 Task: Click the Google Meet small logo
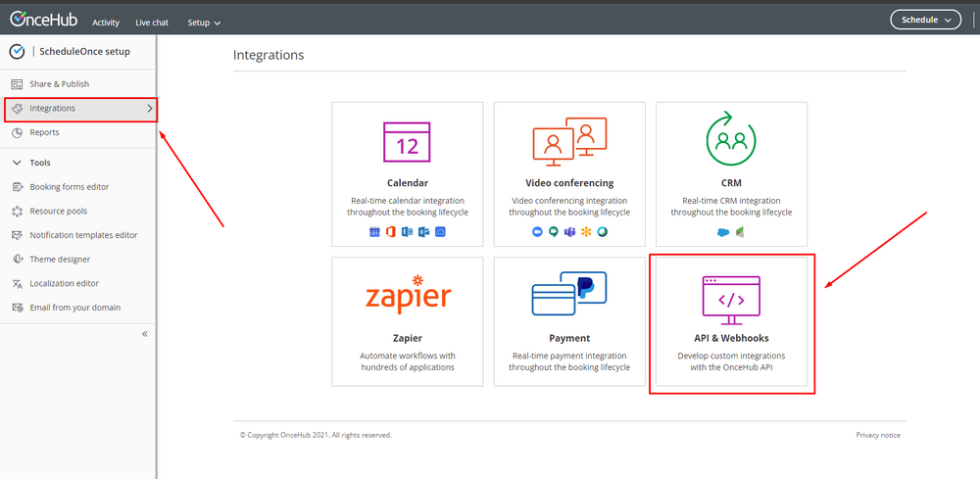point(553,232)
